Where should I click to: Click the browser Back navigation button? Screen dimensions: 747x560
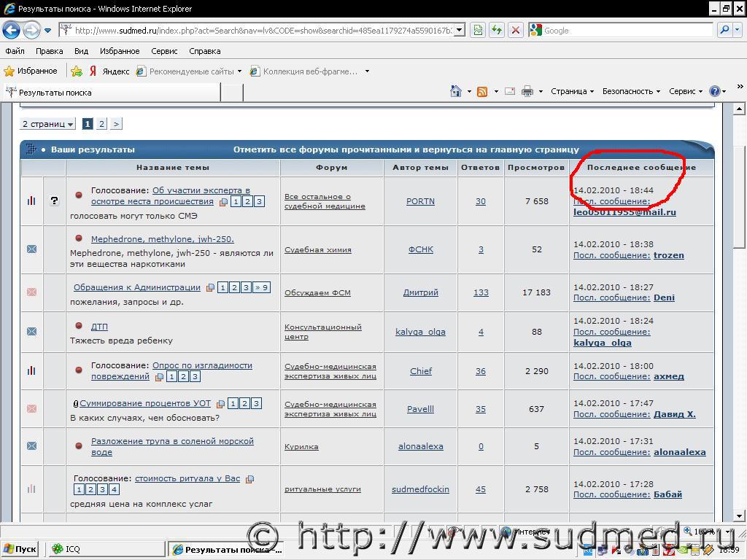click(x=12, y=31)
